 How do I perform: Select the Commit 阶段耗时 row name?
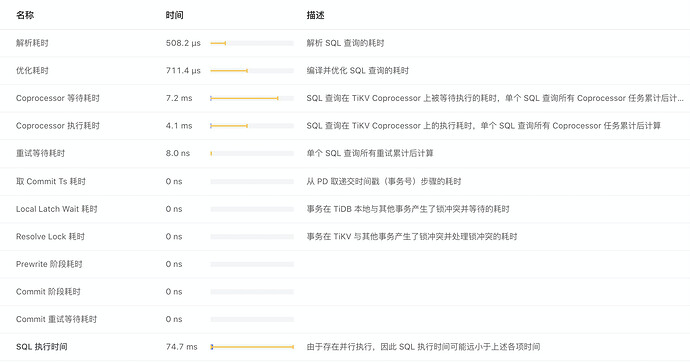coord(48,292)
